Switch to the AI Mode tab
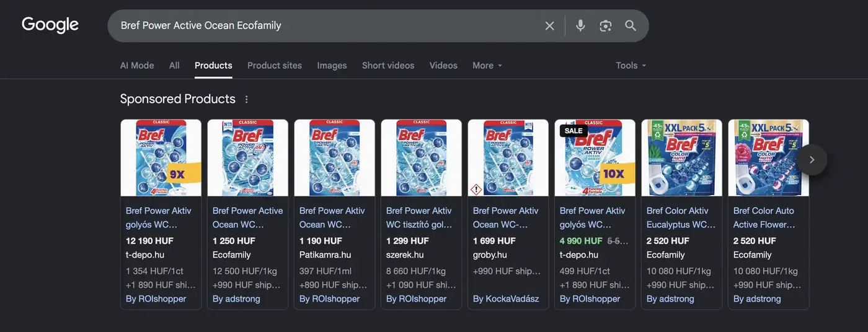The height and width of the screenshot is (332, 868). [x=137, y=65]
